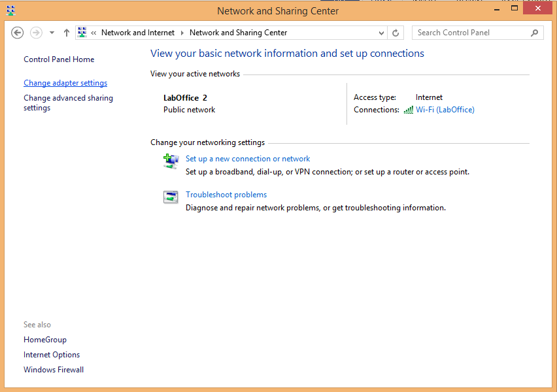The image size is (557, 392).
Task: Click the Set up a connection icon
Action: 171,161
